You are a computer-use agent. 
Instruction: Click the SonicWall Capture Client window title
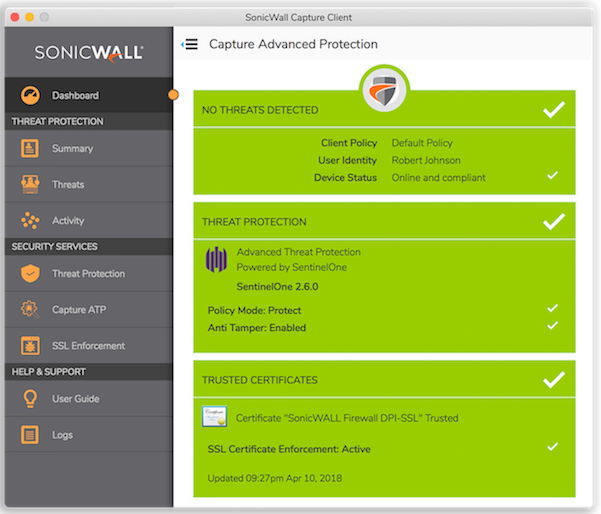tap(299, 17)
